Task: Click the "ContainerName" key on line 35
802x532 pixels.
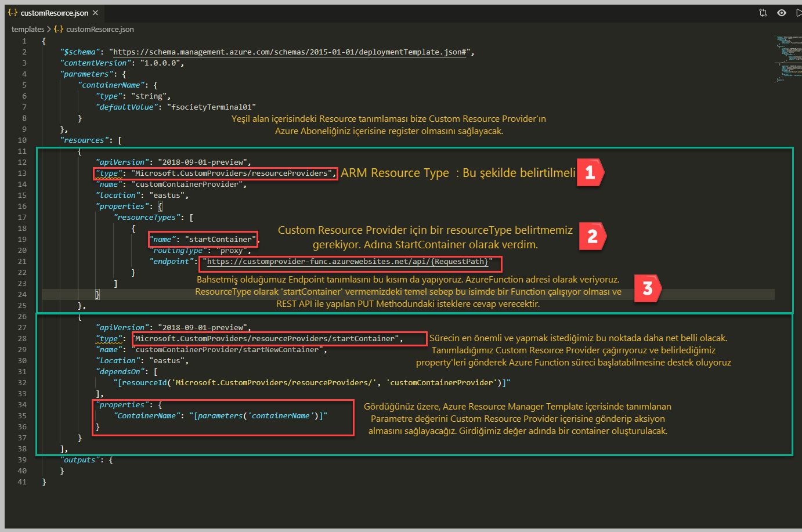Action: [x=147, y=415]
